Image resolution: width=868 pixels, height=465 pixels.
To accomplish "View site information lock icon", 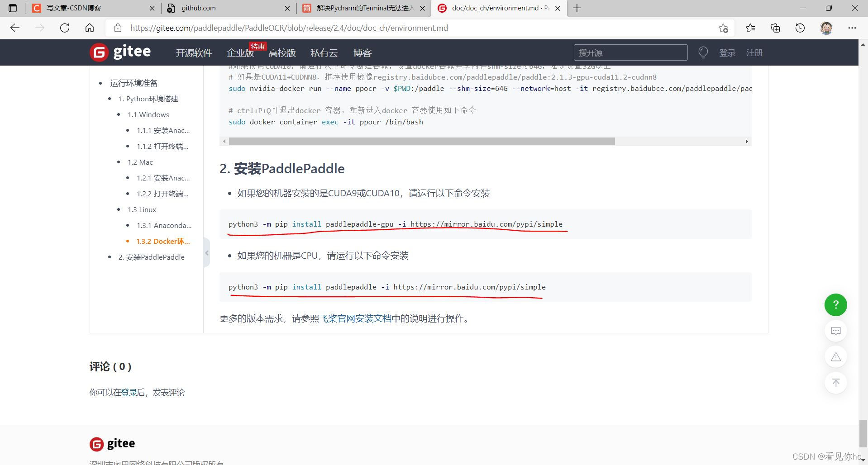I will (x=118, y=28).
